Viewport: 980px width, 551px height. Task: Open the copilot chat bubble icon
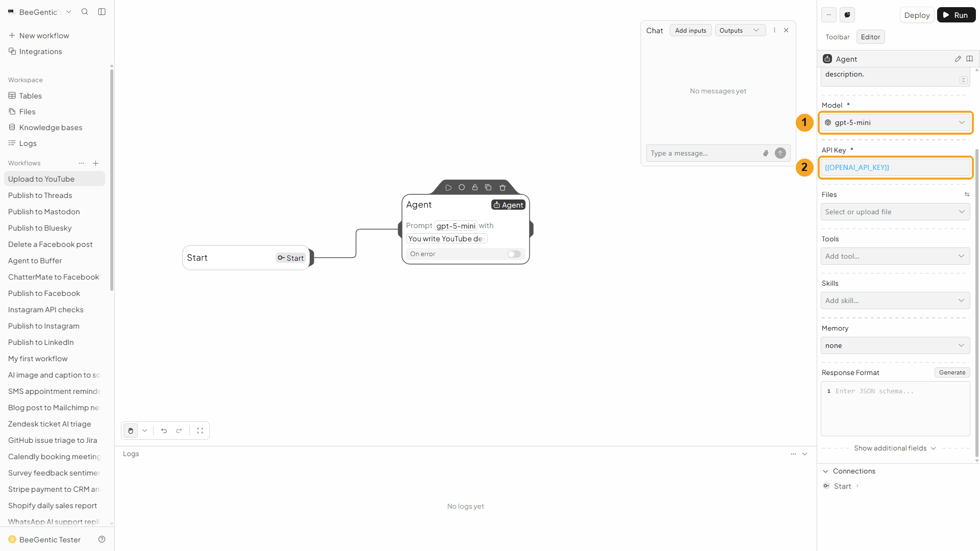(847, 15)
